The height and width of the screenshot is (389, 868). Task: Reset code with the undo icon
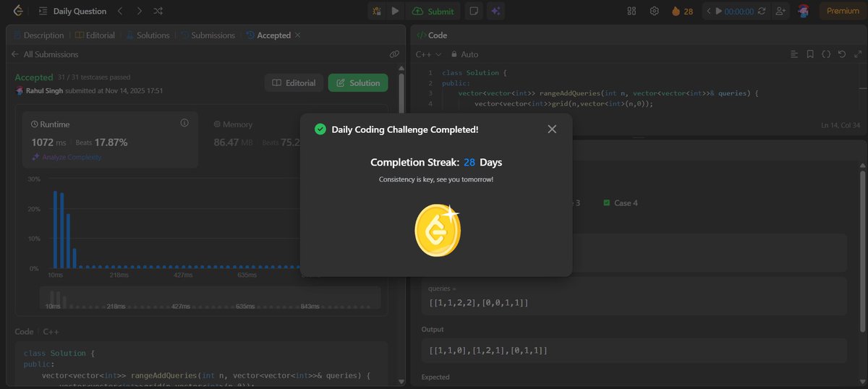point(841,54)
